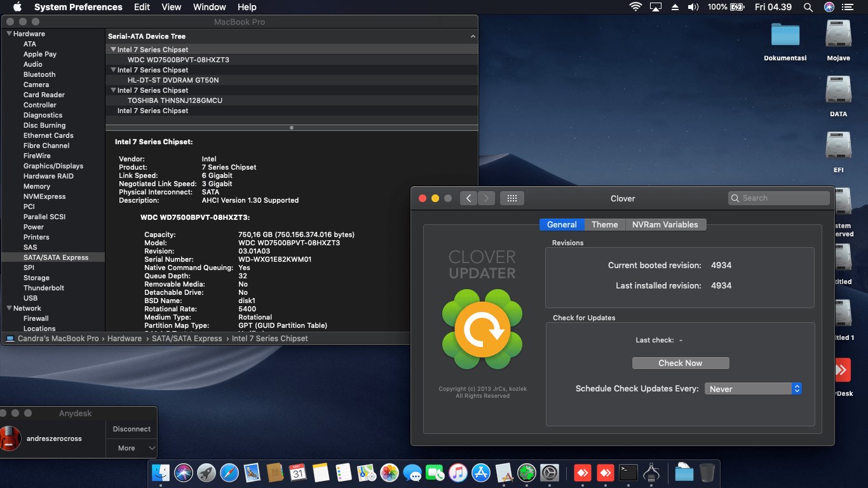Open the Maps app in Dock

tap(367, 473)
